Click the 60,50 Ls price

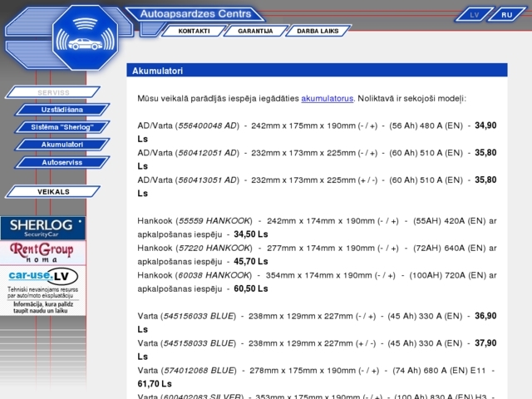point(251,288)
